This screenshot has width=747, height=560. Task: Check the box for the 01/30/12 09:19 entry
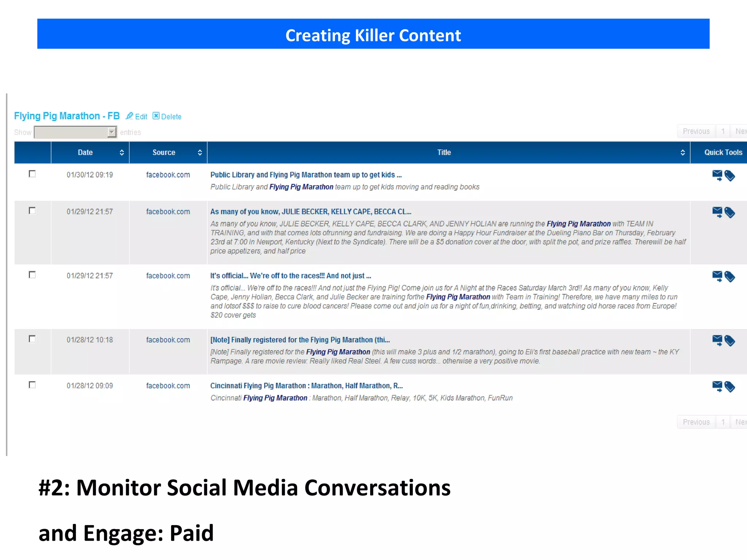click(32, 174)
